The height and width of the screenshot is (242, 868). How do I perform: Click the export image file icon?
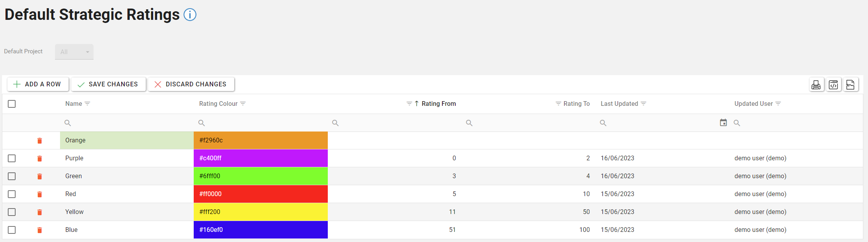coord(850,85)
